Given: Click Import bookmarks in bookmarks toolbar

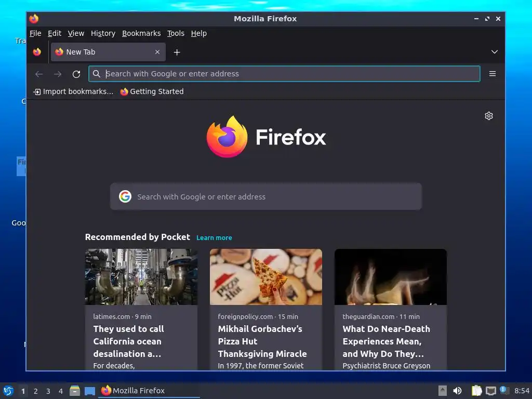Looking at the screenshot, I should click(73, 91).
